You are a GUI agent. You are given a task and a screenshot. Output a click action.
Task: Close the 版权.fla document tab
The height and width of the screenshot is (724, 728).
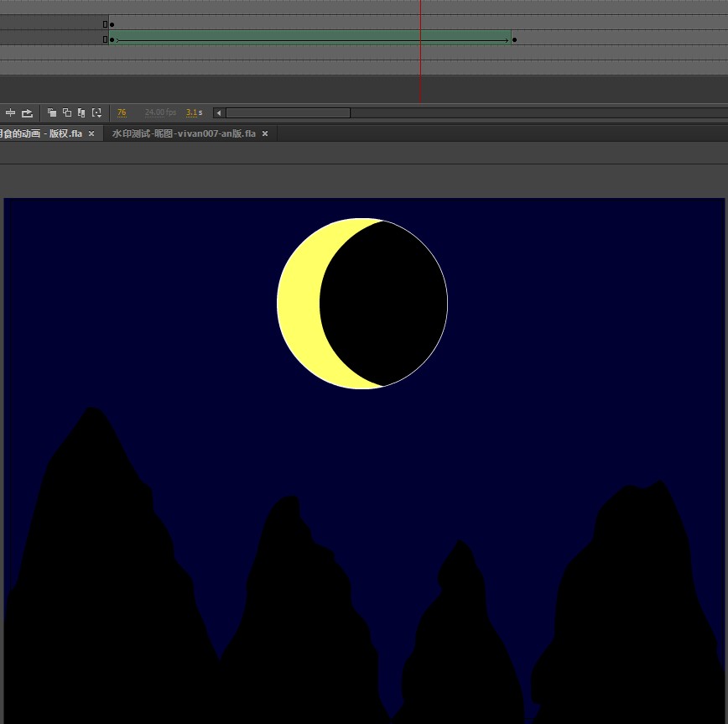91,133
